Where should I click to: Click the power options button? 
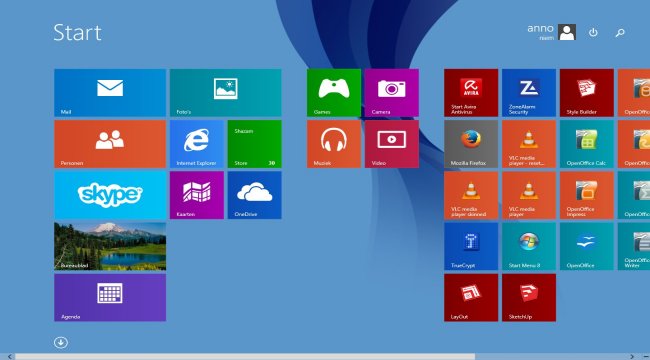(x=593, y=32)
